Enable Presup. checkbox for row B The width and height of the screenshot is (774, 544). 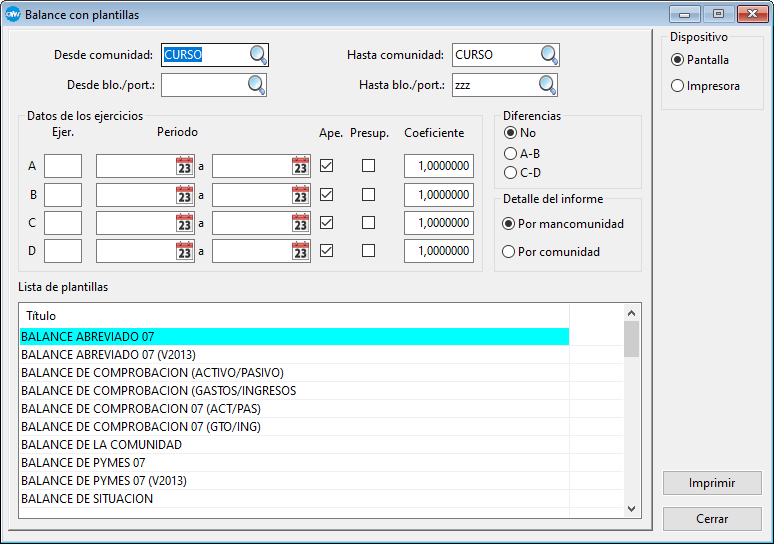[x=369, y=195]
